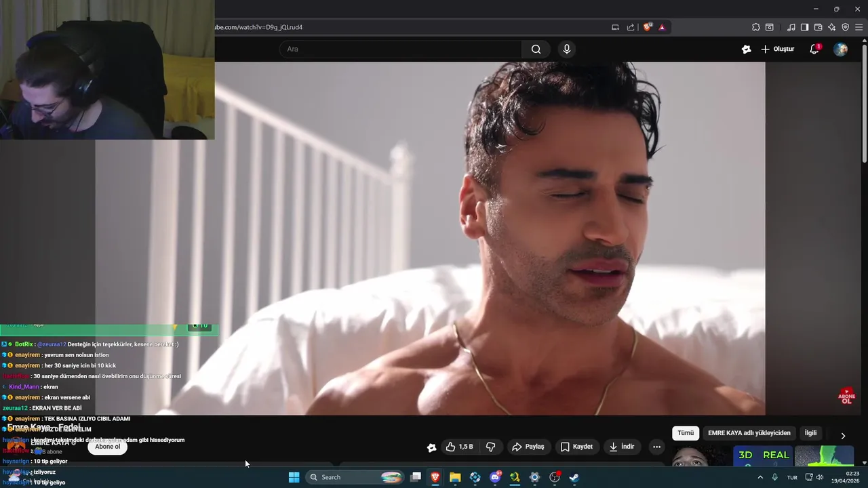This screenshot has height=488, width=868.
Task: Open the YouTube account avatar menu
Action: coord(840,49)
